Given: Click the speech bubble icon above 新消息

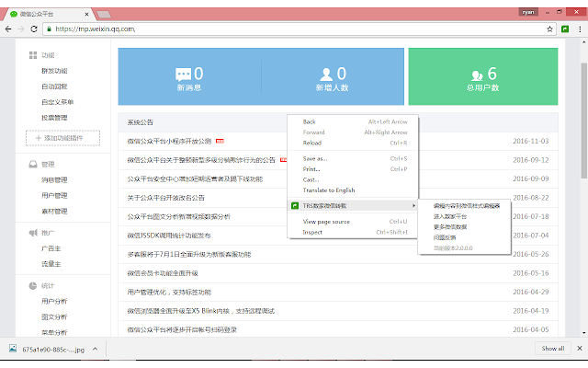Looking at the screenshot, I should pos(183,75).
